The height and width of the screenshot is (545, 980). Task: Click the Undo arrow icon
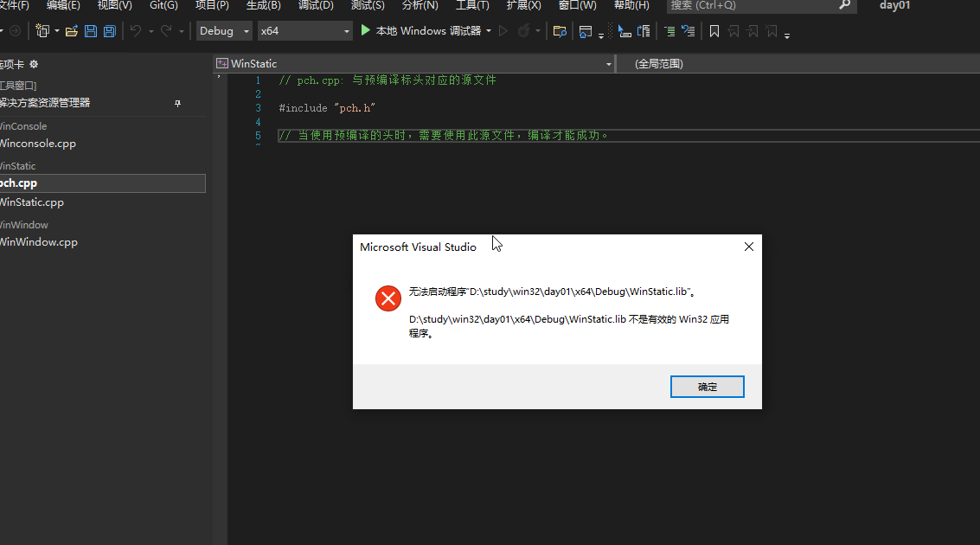[x=136, y=30]
